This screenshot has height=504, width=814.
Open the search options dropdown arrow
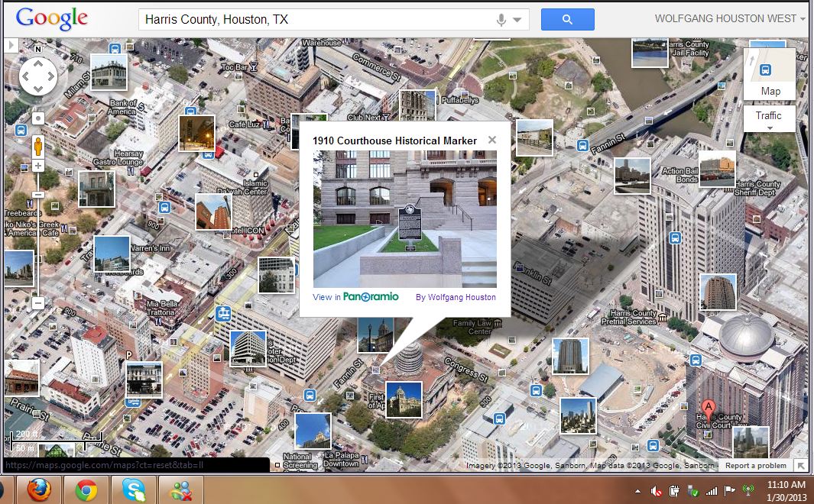(517, 20)
